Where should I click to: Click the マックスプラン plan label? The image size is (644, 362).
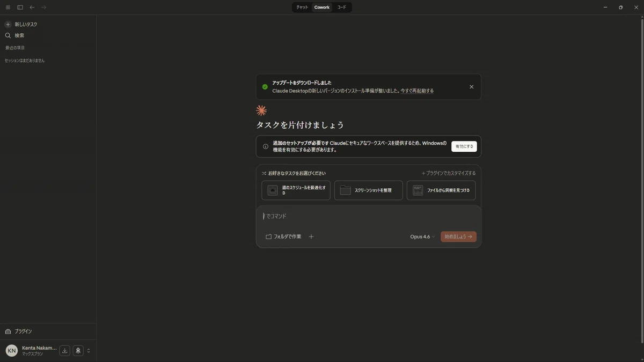click(32, 354)
